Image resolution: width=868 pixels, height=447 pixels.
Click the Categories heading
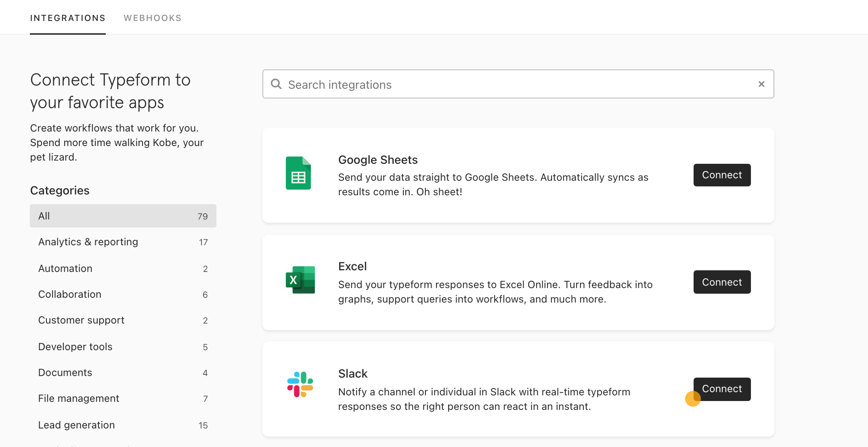[60, 190]
